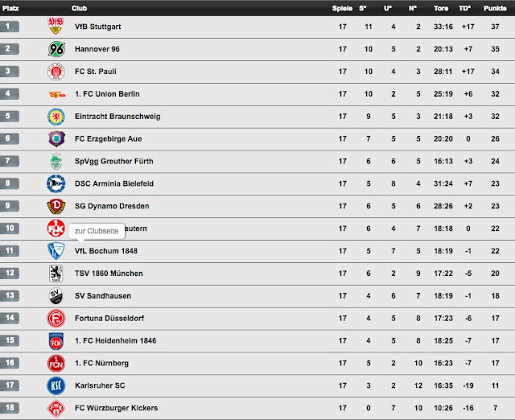Open the 1. FC Kaiserslautern red logo
The width and height of the screenshot is (515, 420).
click(56, 229)
